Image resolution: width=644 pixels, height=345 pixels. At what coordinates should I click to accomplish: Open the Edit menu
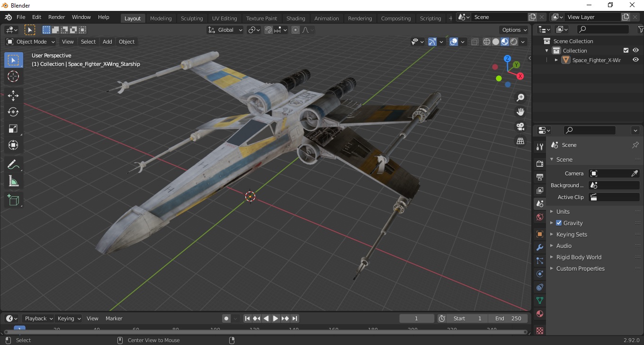click(36, 17)
